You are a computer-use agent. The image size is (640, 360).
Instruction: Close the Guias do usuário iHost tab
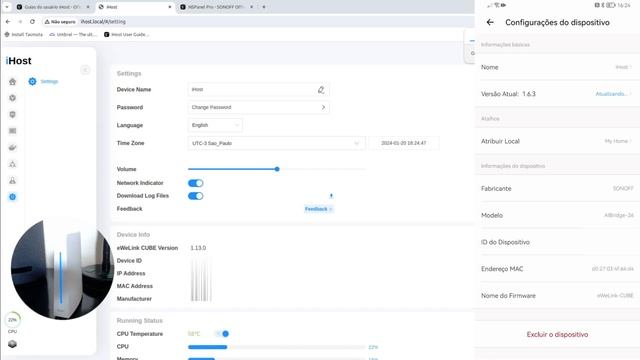[88, 7]
